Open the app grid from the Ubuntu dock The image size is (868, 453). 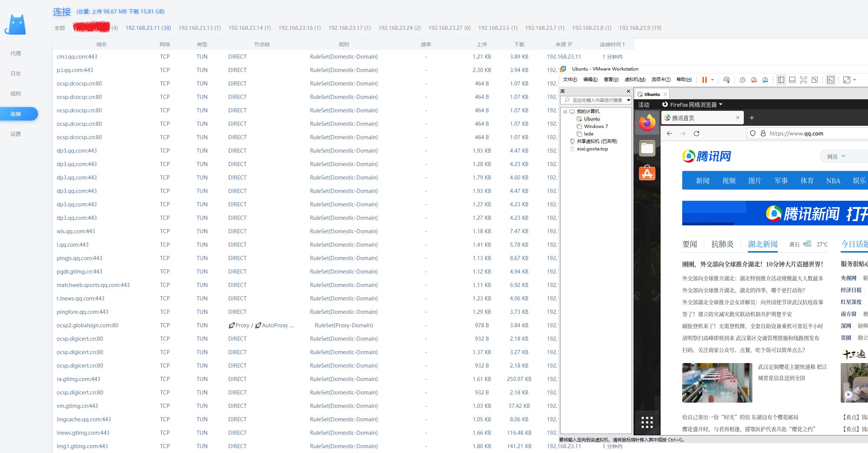point(647,422)
